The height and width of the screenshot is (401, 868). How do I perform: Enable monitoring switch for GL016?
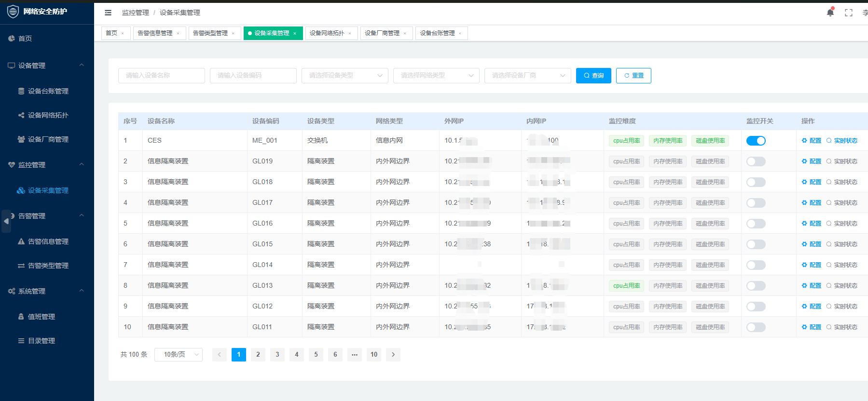pos(756,224)
